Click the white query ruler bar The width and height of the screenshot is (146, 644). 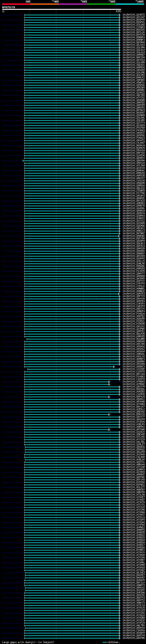click(62, 9)
